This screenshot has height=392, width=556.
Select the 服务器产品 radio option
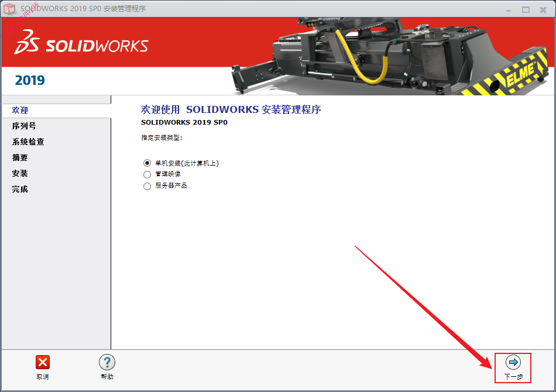tap(147, 186)
